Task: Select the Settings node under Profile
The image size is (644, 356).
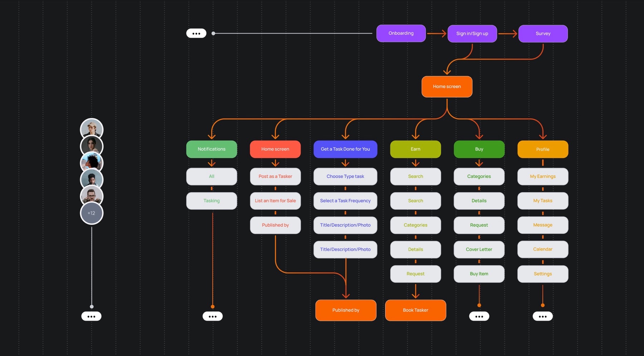Action: (x=543, y=274)
